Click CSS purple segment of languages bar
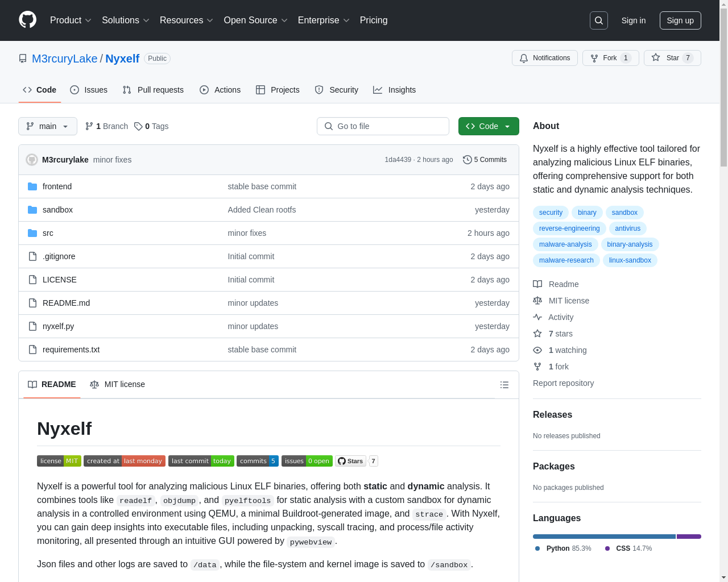 (689, 537)
